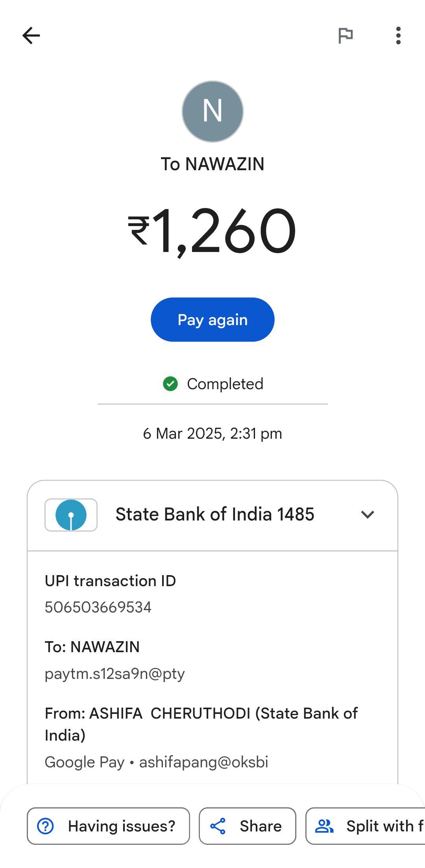Viewport: 425px width, 868px height.
Task: Tap the flag report icon
Action: tap(346, 36)
